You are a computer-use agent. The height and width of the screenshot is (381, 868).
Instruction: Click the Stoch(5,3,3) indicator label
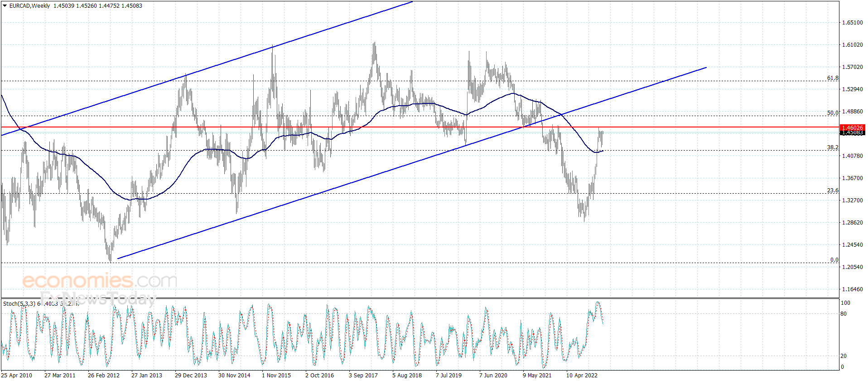coord(19,303)
